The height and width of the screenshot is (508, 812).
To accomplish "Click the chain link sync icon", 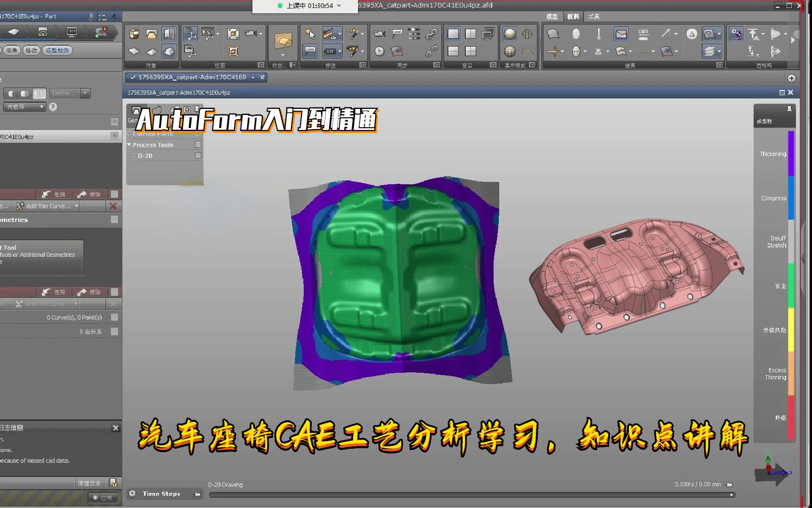I will click(x=431, y=34).
